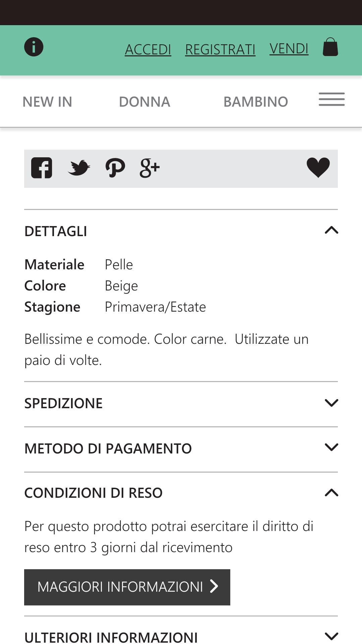The height and width of the screenshot is (644, 362).
Task: Collapse the Condizioni di Reso section
Action: [331, 492]
